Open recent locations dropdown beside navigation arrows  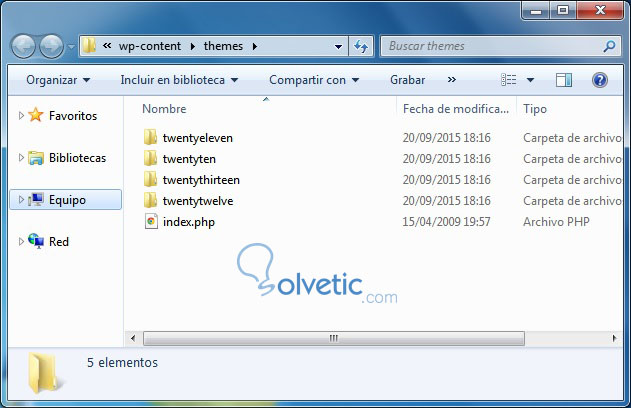[x=71, y=47]
